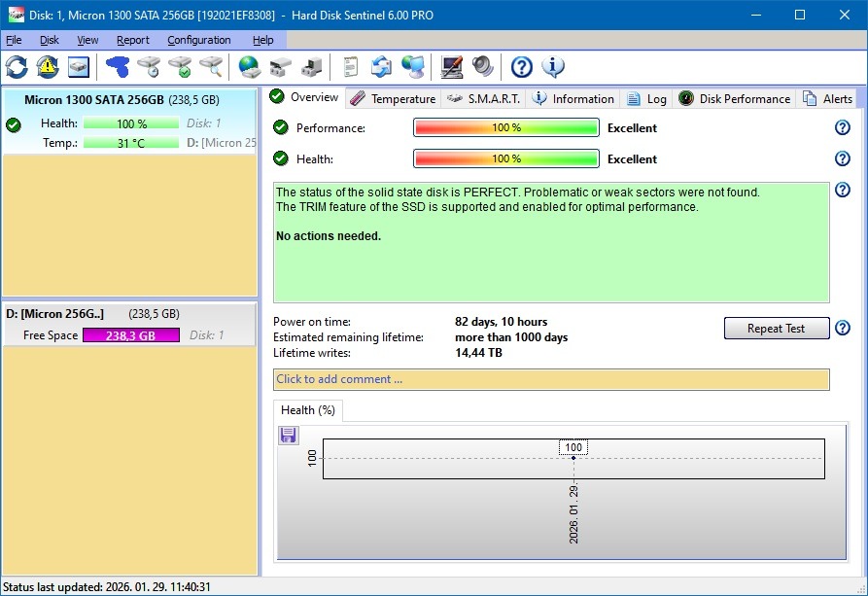Click the Repeat Test button

coord(776,328)
